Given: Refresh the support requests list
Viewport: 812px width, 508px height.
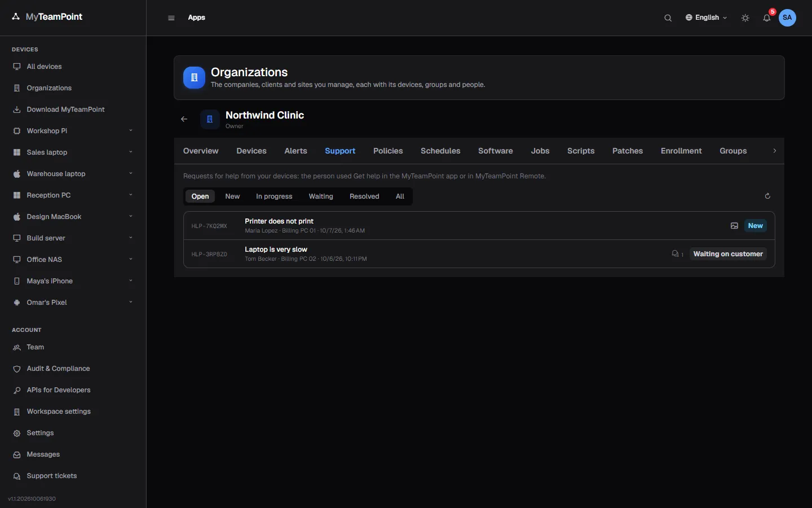Looking at the screenshot, I should pyautogui.click(x=767, y=196).
